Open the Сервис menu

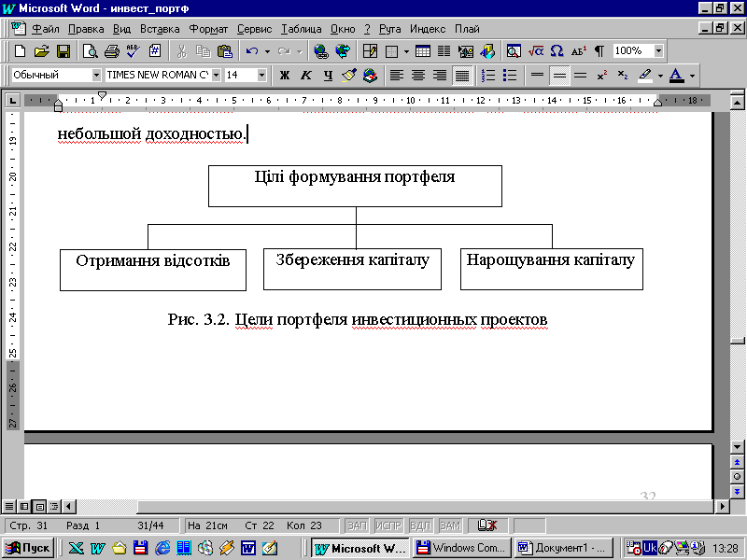(254, 29)
